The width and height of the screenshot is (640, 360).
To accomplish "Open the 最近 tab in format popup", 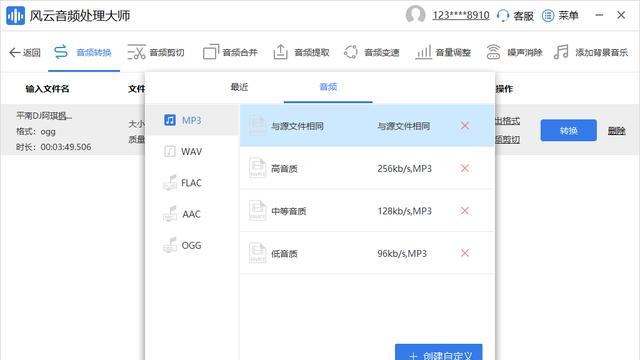I will pos(239,87).
